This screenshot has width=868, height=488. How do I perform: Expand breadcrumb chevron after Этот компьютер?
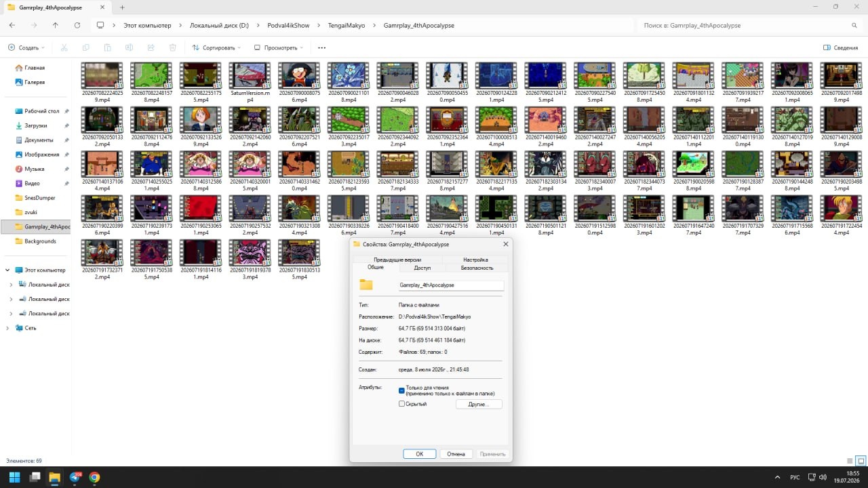tap(181, 25)
